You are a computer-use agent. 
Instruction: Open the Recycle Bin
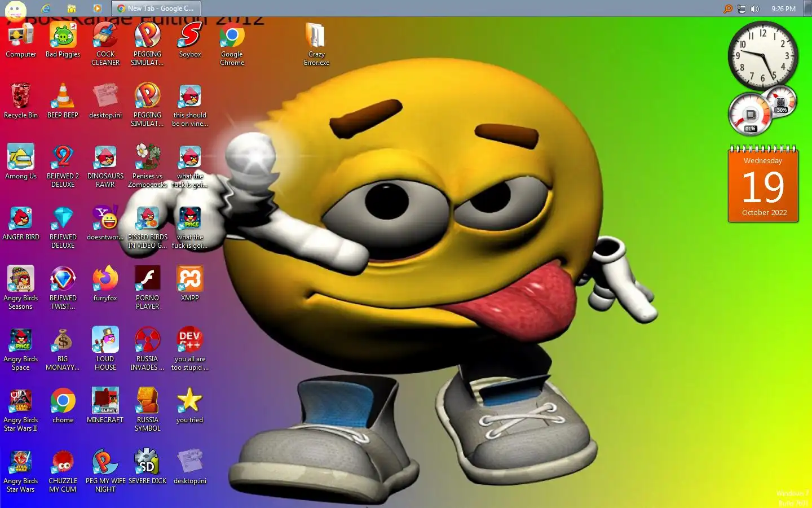(21, 102)
